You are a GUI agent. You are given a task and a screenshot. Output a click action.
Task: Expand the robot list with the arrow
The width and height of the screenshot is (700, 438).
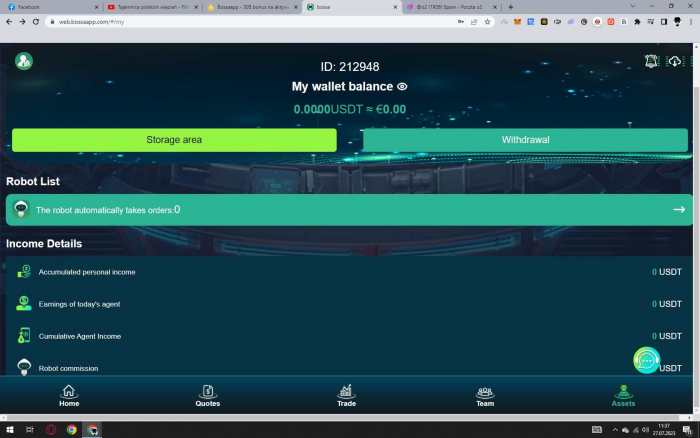tap(679, 210)
